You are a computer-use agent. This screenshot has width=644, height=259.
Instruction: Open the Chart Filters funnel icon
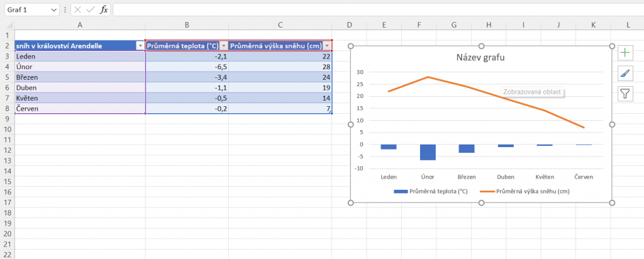(x=625, y=94)
